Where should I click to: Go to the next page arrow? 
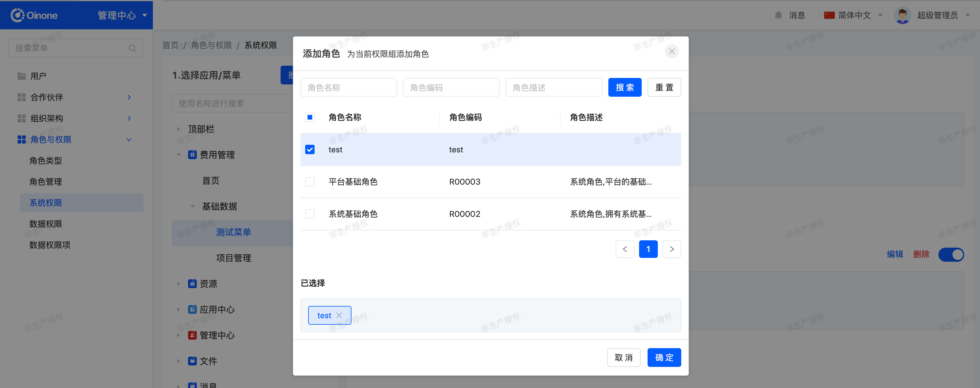(672, 249)
